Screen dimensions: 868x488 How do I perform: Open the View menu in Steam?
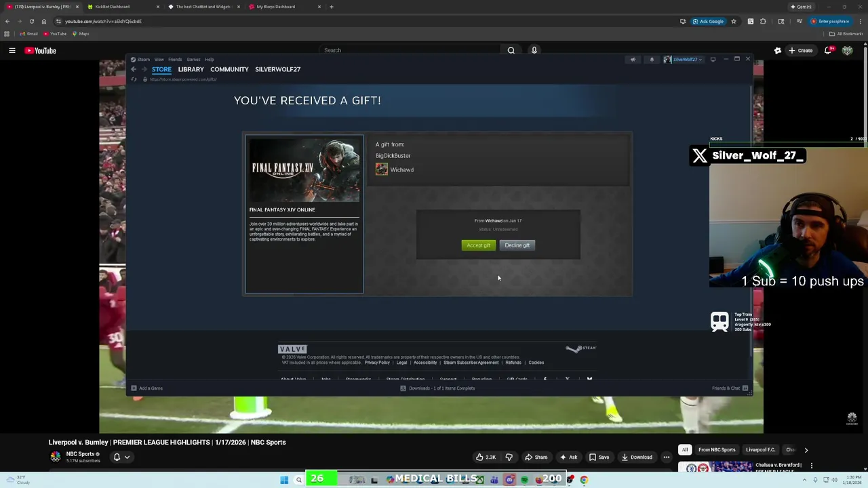pyautogui.click(x=159, y=60)
